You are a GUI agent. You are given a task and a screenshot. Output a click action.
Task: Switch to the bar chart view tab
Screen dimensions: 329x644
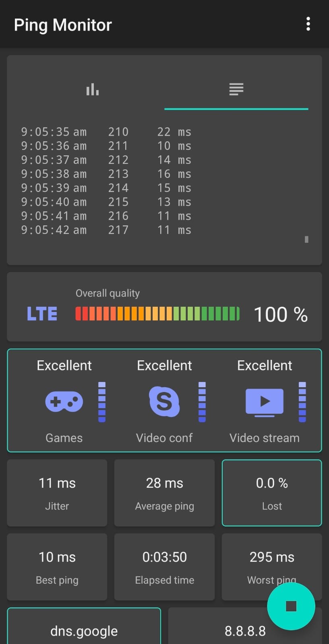92,89
